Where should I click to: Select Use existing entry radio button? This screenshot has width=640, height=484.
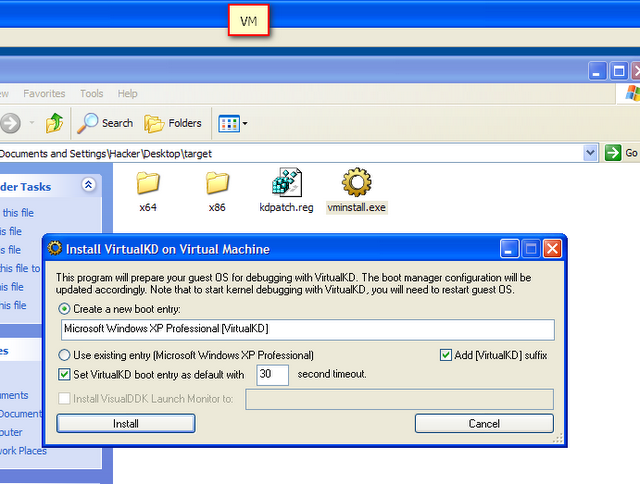point(64,355)
